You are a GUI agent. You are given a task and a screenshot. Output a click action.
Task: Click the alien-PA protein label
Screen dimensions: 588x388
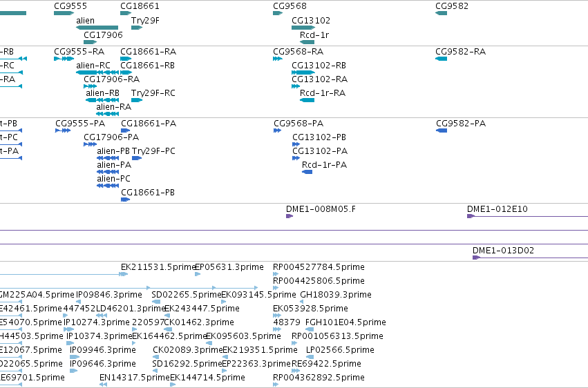[114, 165]
